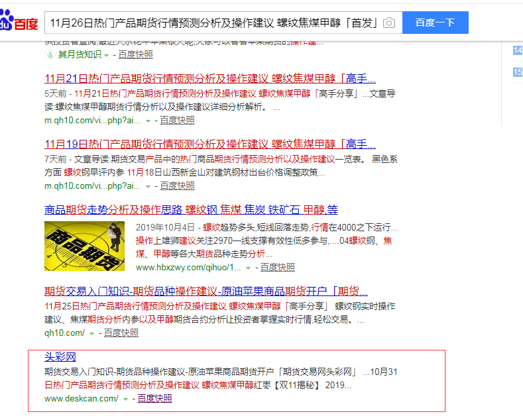This screenshot has width=523, height=420.
Task: Open camera image search icon
Action: 389,23
